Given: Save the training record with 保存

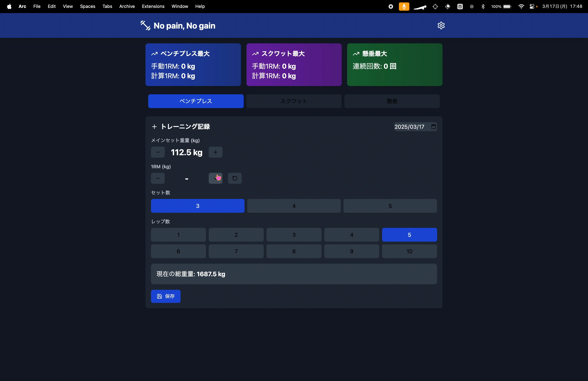Looking at the screenshot, I should [x=166, y=296].
